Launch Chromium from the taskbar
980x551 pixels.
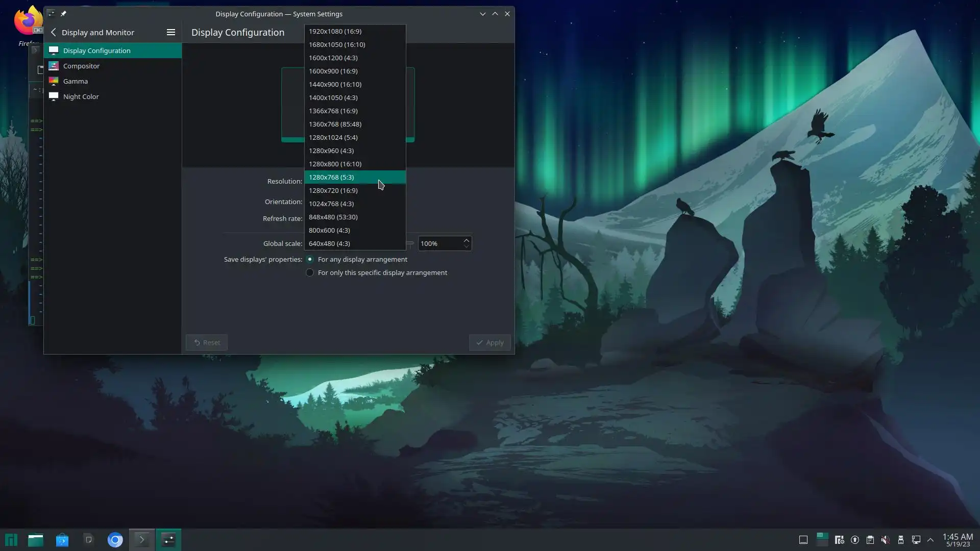[x=115, y=540]
